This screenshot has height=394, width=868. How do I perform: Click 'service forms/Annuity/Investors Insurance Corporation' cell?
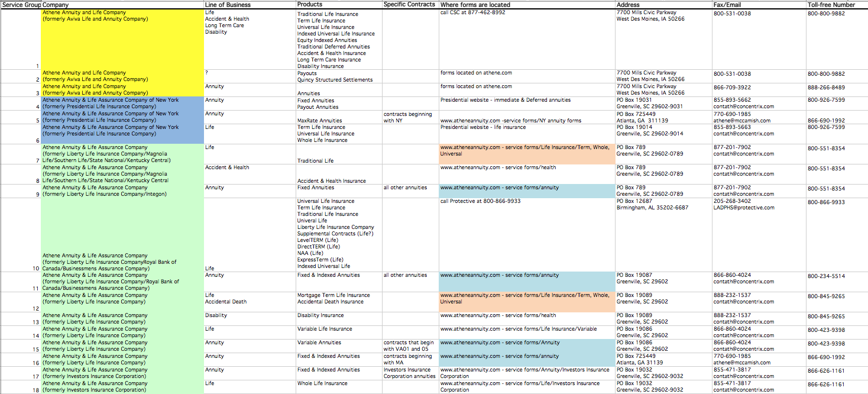(x=526, y=373)
